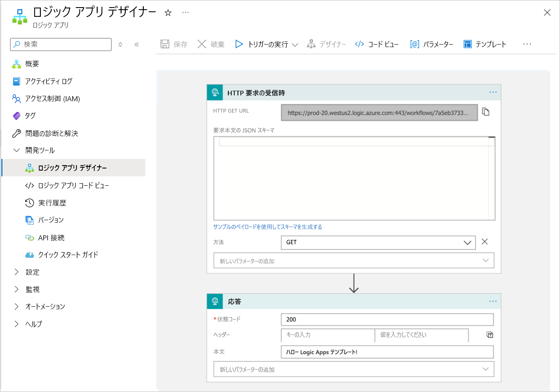Click in the sidebar 検索 search field
Image resolution: width=560 pixels, height=392 pixels.
61,44
